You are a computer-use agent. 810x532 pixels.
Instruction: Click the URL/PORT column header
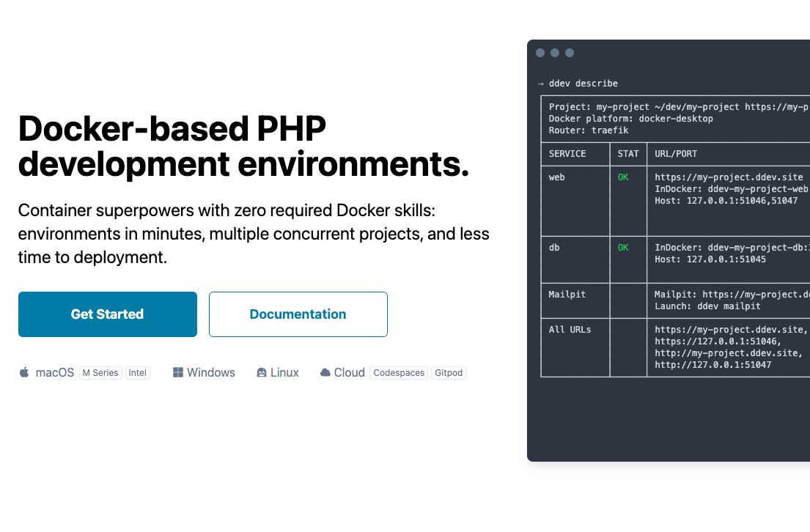point(676,153)
